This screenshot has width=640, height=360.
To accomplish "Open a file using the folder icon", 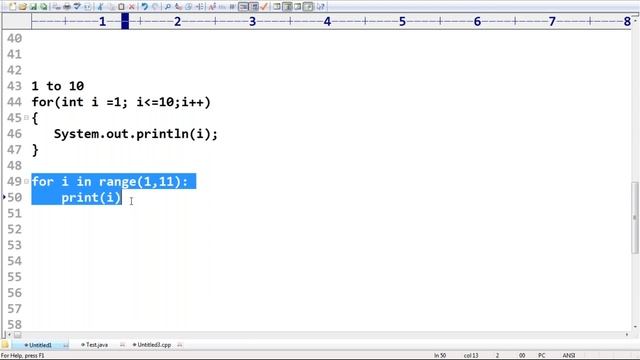I will [22, 7].
